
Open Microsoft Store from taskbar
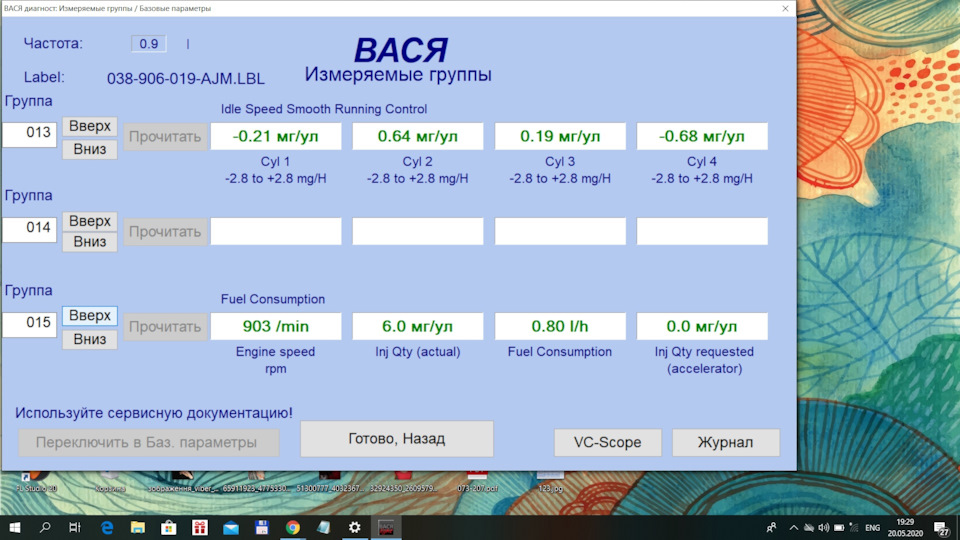[x=168, y=527]
